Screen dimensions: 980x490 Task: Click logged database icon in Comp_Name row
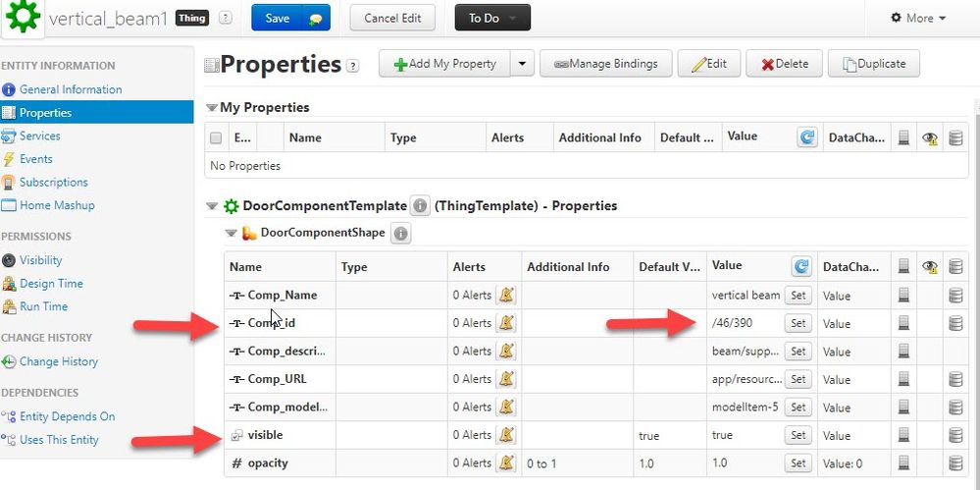pos(955,295)
